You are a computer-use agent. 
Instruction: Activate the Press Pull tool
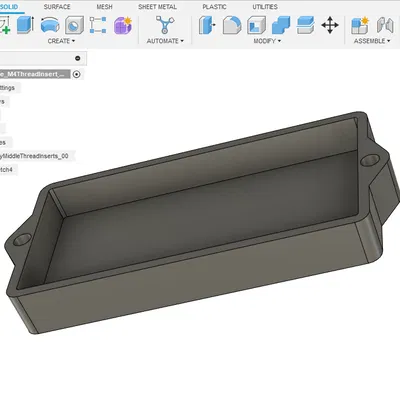pyautogui.click(x=207, y=25)
